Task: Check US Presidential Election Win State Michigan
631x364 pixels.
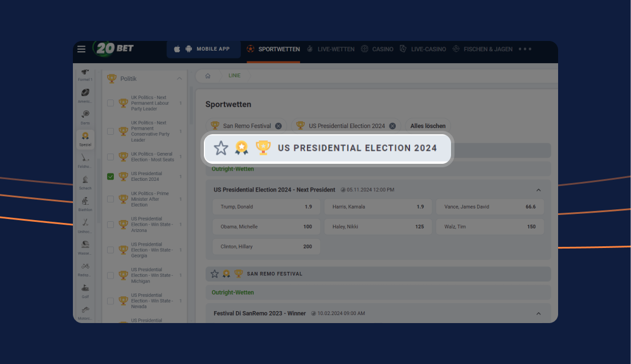Action: (x=110, y=275)
